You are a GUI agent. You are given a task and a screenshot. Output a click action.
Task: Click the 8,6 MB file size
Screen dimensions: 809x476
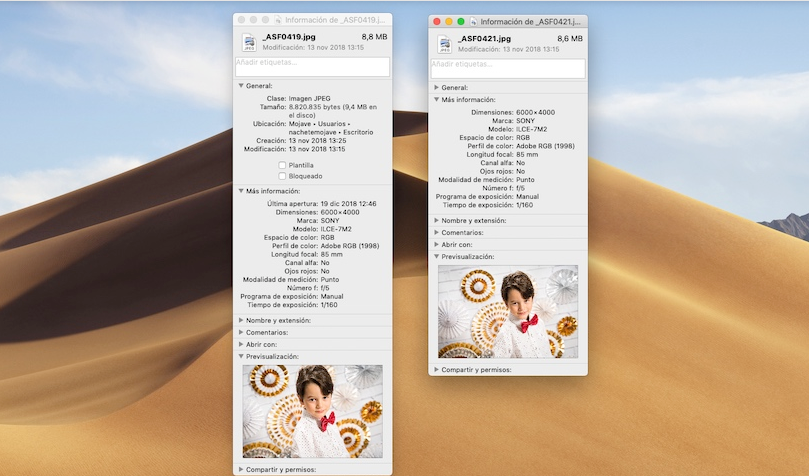point(570,39)
